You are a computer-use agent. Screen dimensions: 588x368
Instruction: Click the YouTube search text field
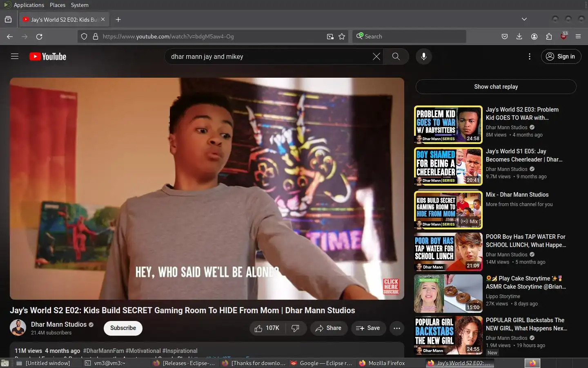coord(269,56)
